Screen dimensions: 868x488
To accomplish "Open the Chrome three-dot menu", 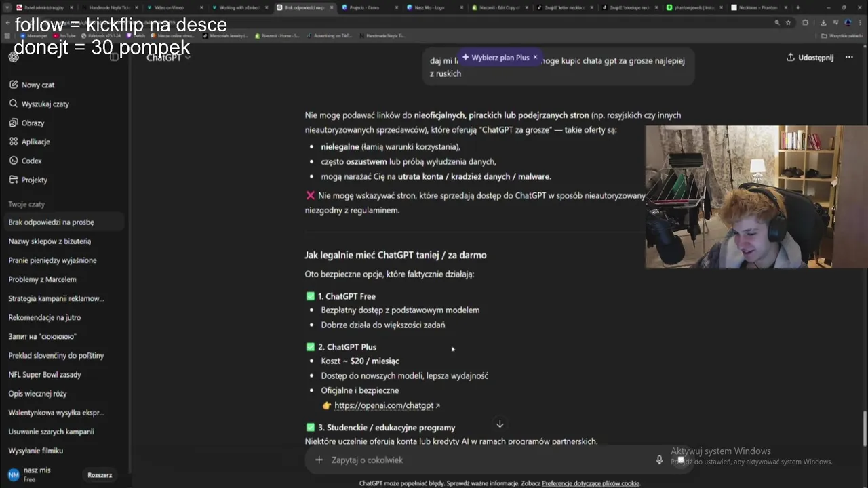I will pyautogui.click(x=860, y=22).
